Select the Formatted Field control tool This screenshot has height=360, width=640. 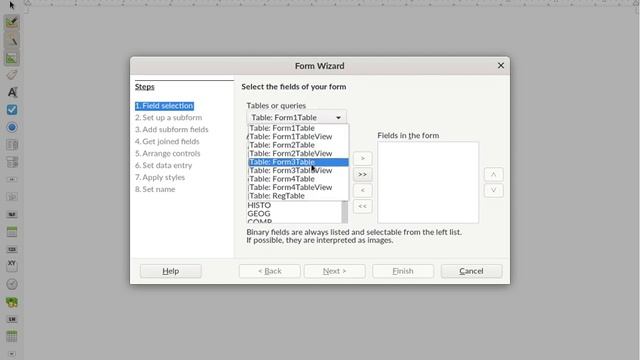tap(12, 214)
